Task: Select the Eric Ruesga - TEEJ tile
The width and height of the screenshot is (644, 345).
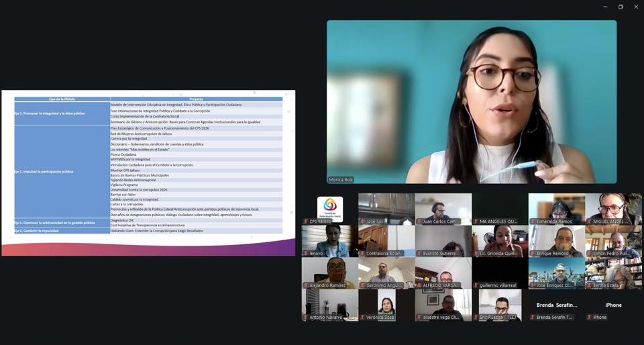Action: coord(499,304)
